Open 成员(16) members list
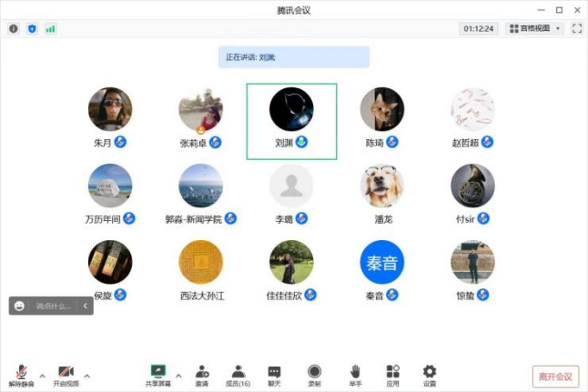 238,375
